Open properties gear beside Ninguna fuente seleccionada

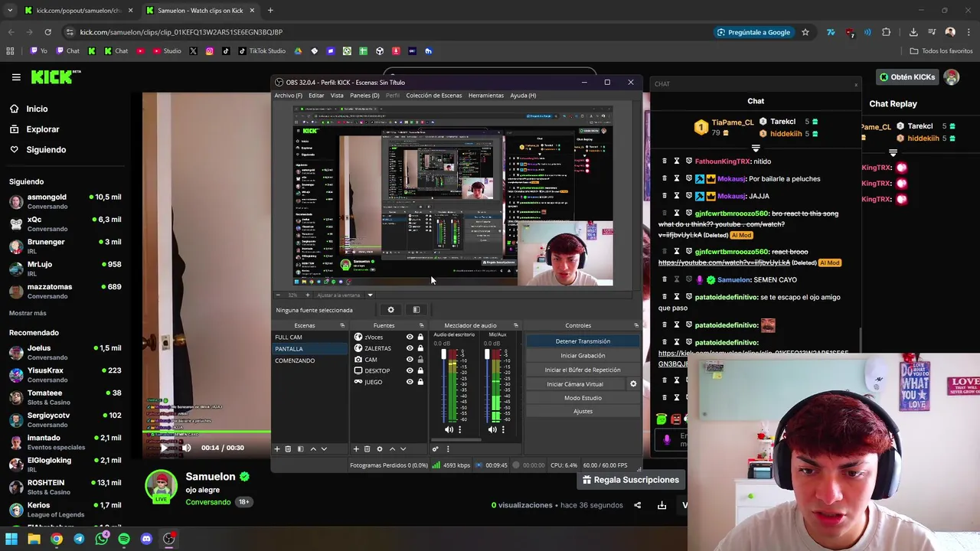tap(390, 310)
